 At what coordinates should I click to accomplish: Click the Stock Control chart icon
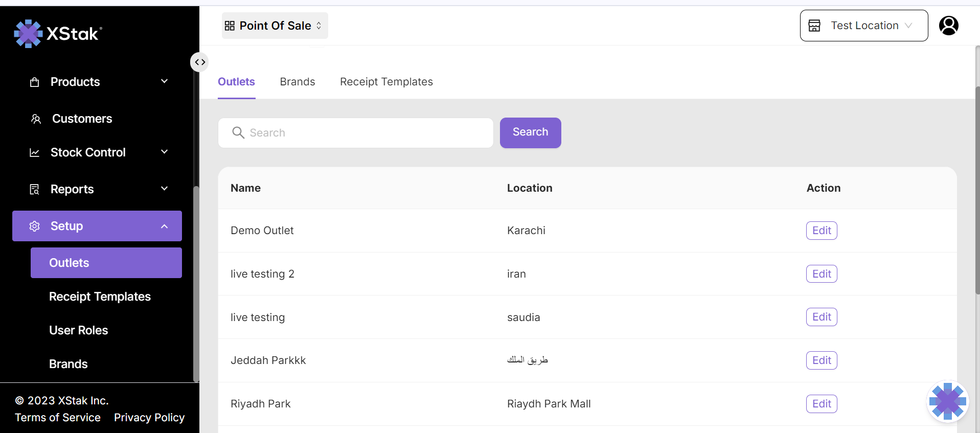[35, 153]
